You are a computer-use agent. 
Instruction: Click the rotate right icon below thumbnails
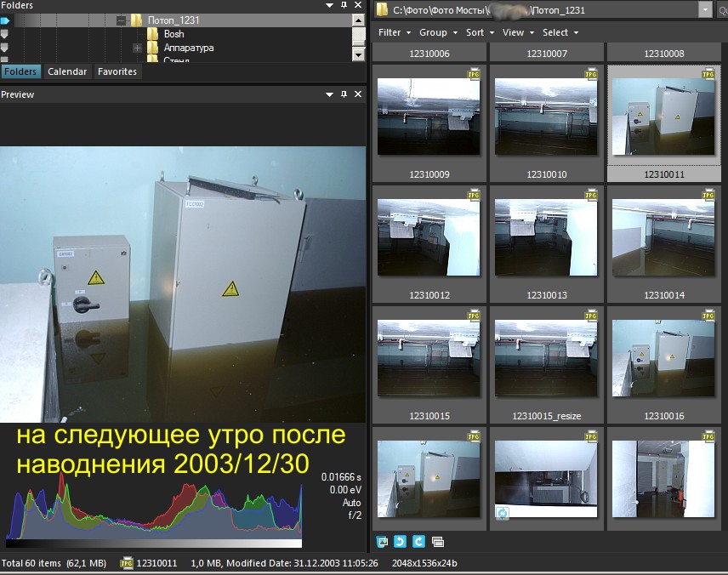(x=418, y=542)
